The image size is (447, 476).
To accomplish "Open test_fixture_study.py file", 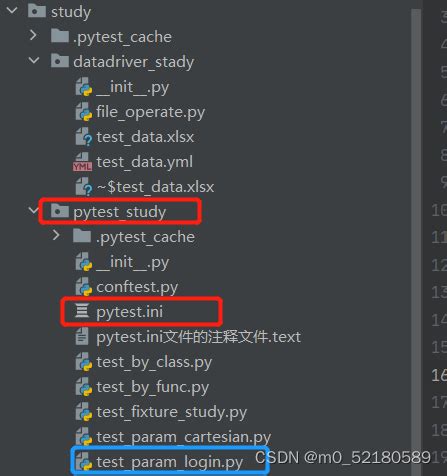I will [x=172, y=412].
